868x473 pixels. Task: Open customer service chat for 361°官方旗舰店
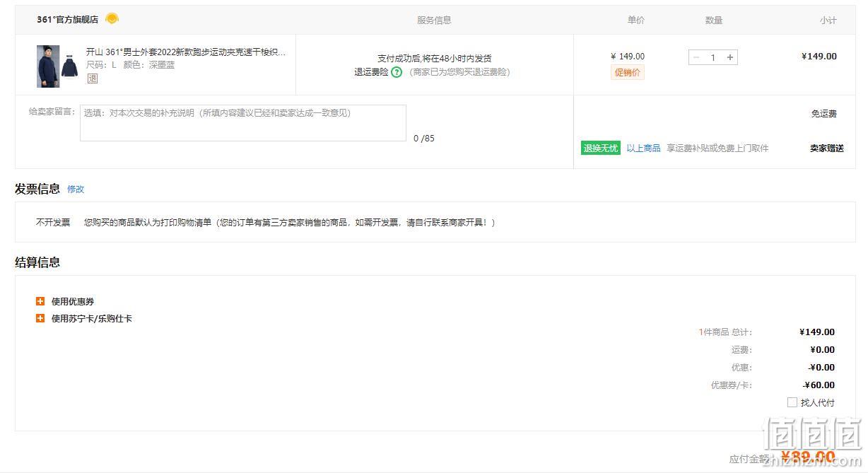[112, 19]
